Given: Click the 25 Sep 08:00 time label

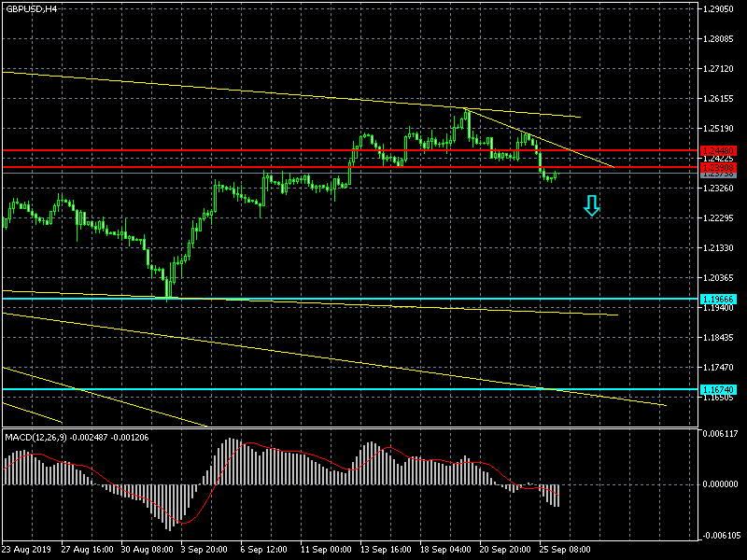Looking at the screenshot, I should [x=564, y=548].
